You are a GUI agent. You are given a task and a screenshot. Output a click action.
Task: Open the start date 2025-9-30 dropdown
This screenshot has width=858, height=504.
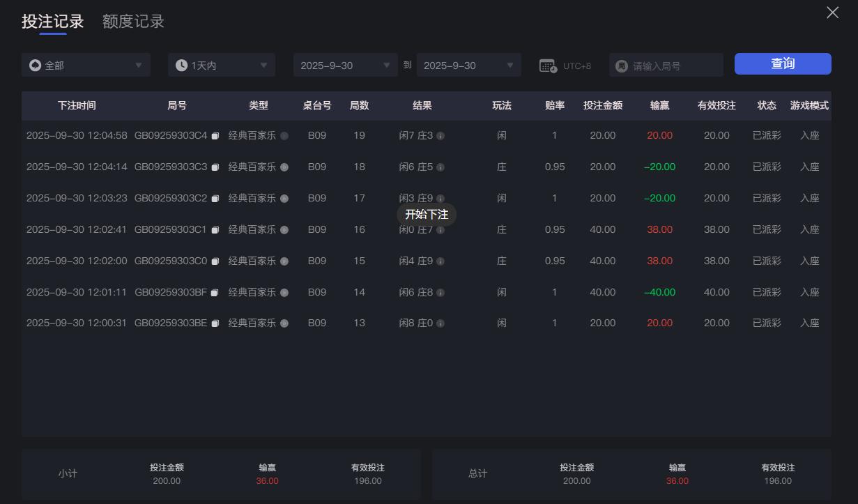pyautogui.click(x=344, y=64)
